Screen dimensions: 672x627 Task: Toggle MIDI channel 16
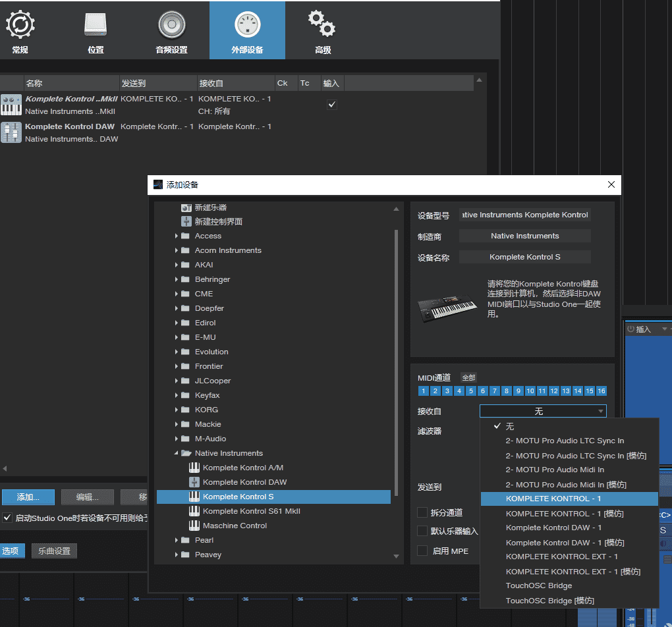(602, 391)
